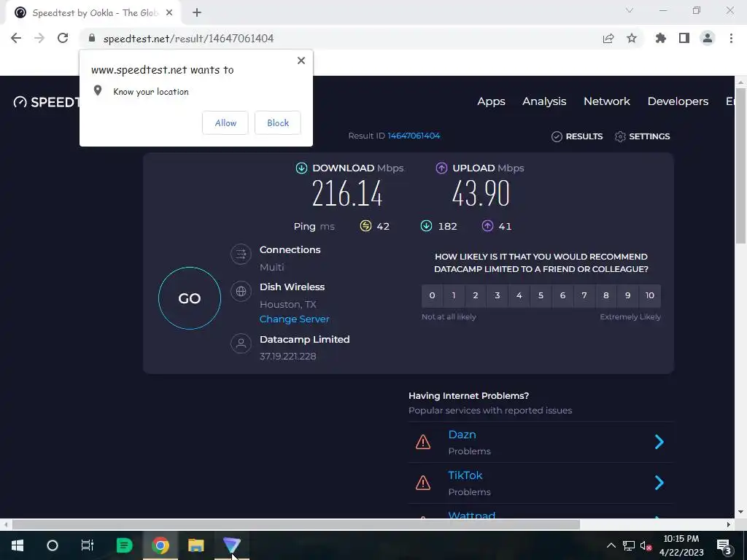This screenshot has width=747, height=560.
Task: Click the download latency icon
Action: 426,226
